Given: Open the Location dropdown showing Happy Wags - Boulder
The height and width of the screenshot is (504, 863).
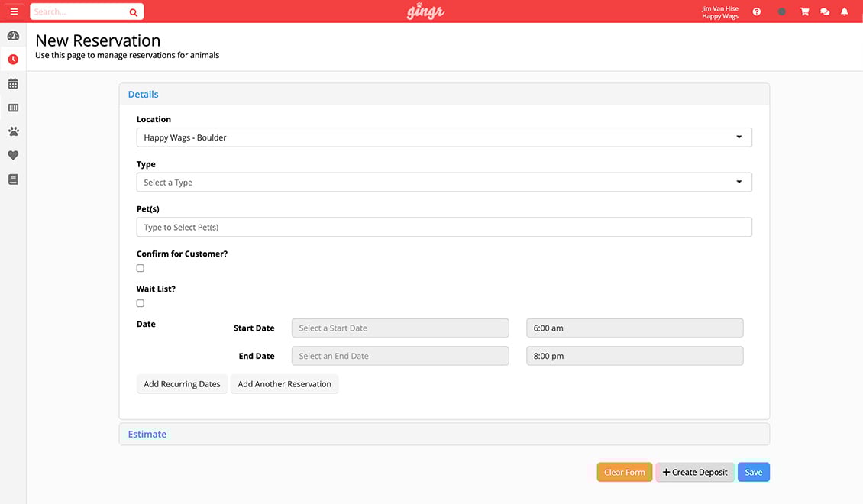Looking at the screenshot, I should click(444, 137).
